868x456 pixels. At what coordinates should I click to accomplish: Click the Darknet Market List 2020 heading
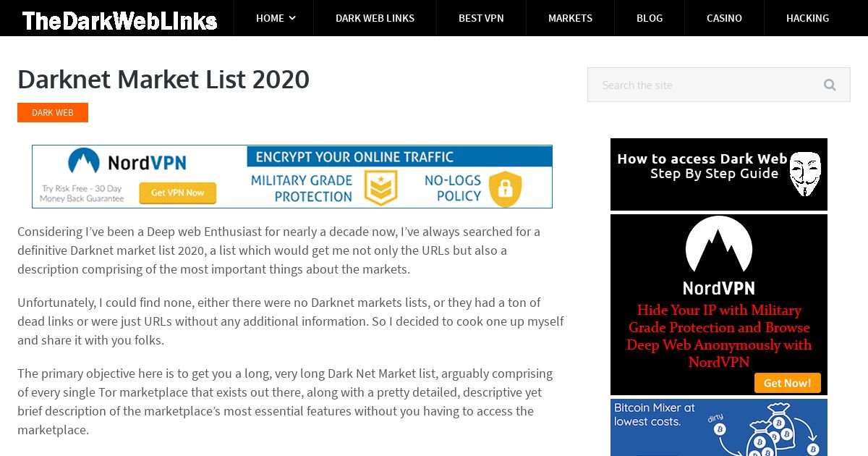[163, 79]
